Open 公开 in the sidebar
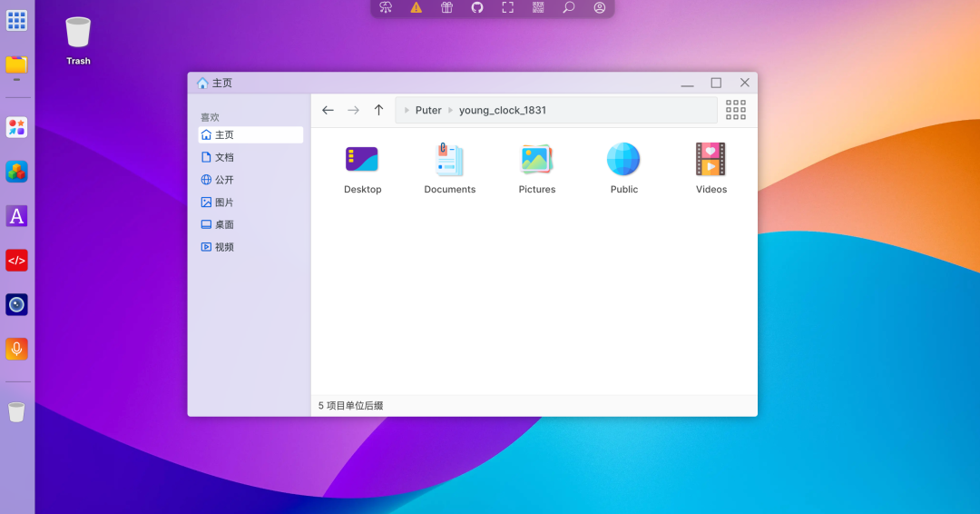Viewport: 980px width, 514px height. (250, 180)
